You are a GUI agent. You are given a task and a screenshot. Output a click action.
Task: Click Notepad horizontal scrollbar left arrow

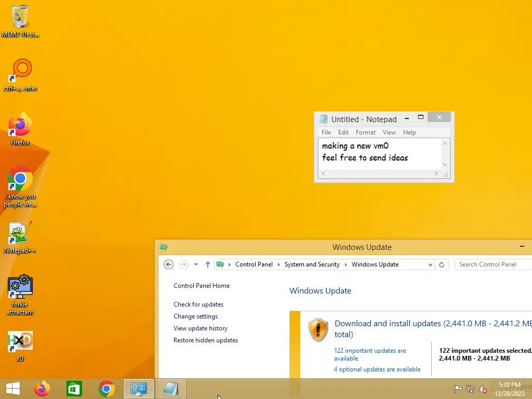click(x=323, y=174)
